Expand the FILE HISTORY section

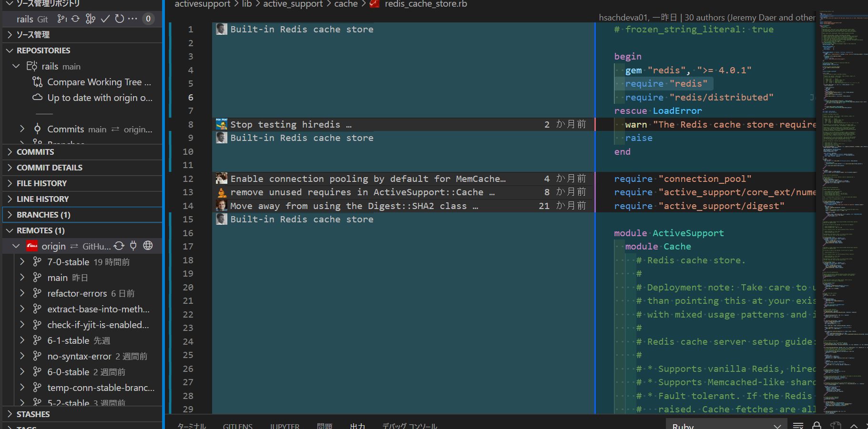[x=82, y=183]
